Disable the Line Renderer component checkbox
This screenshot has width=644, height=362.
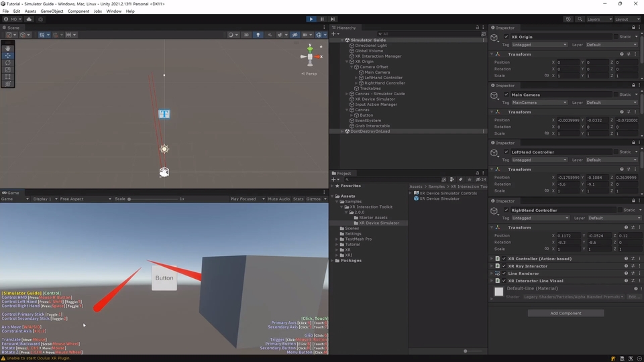click(x=504, y=274)
